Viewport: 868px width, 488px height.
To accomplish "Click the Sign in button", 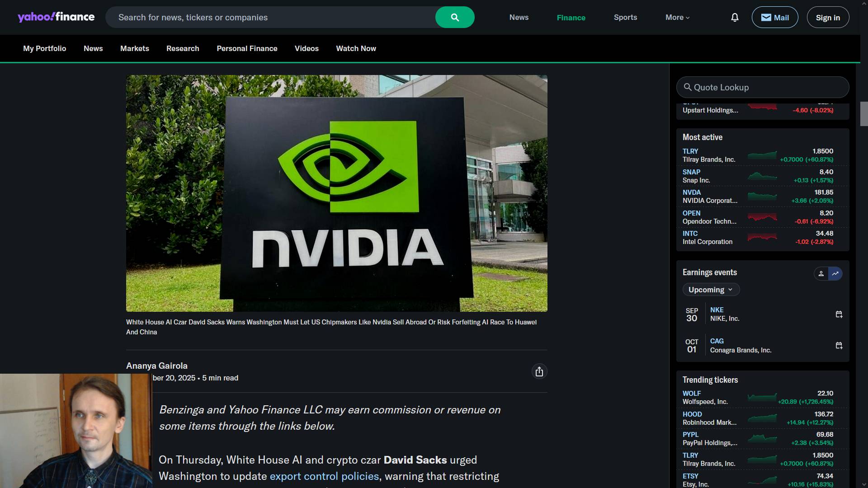I will click(x=827, y=17).
